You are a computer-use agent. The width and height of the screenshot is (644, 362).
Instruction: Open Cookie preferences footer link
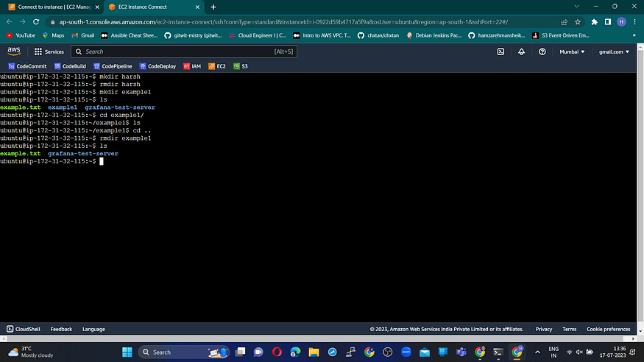pyautogui.click(x=608, y=329)
